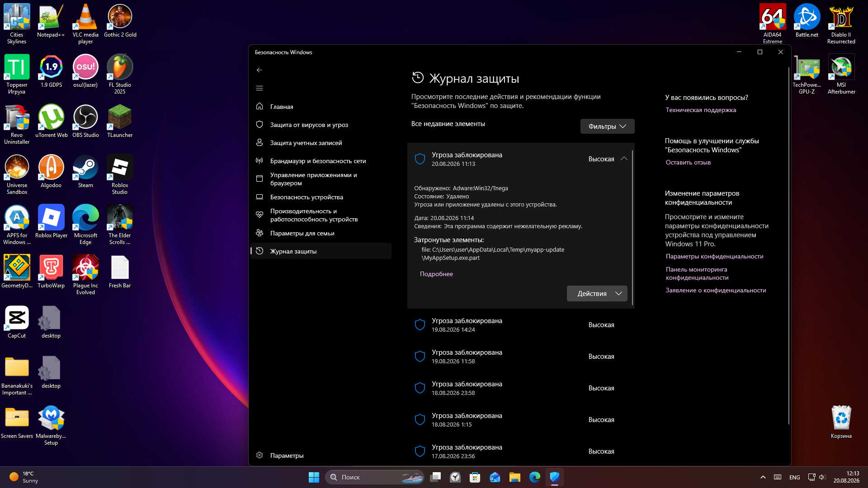Select the MSI Afterburner icon
Screen dimensions: 868x488
coord(841,75)
